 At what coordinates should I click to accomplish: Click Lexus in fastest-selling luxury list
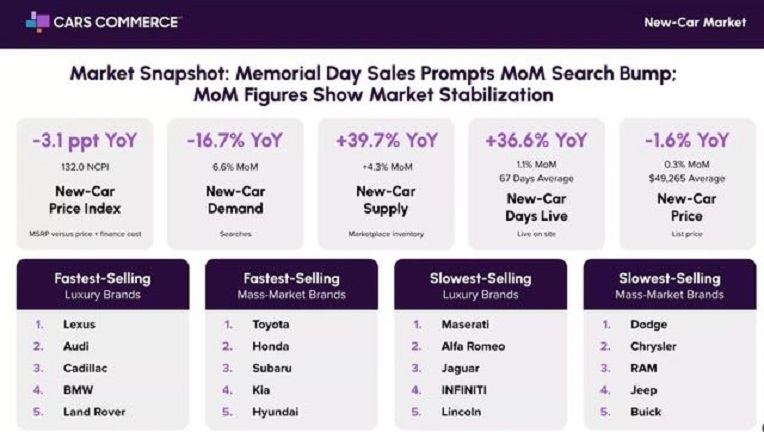pos(79,324)
